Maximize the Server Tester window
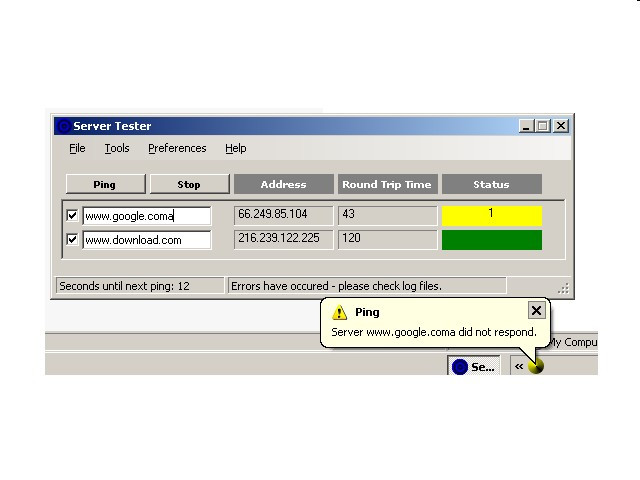This screenshot has height=480, width=640. 542,126
